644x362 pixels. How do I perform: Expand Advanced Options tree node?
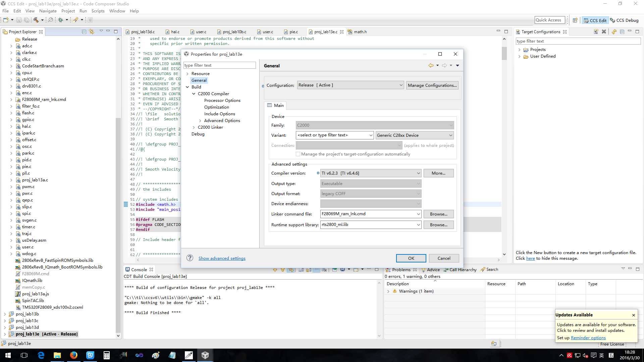[200, 121]
